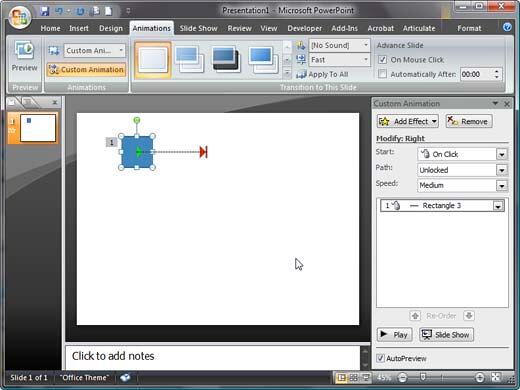Switch to Slide Sorter view
This screenshot has width=520, height=390.
(354, 378)
